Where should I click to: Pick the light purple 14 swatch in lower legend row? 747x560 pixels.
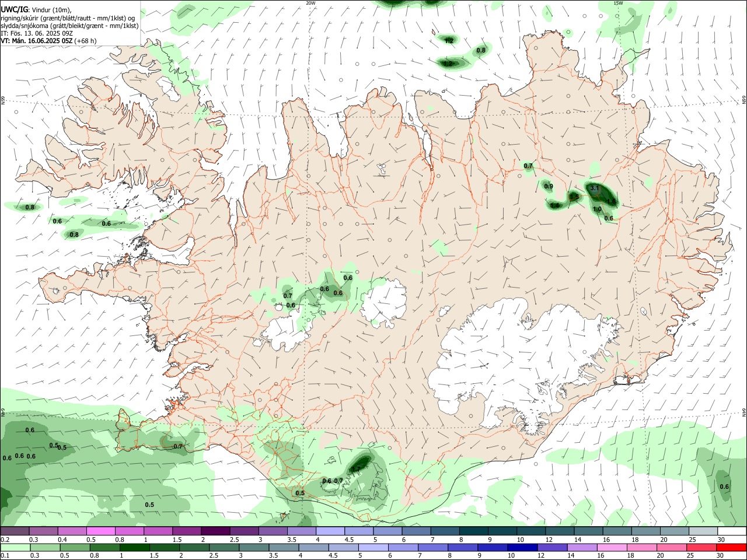(x=582, y=547)
